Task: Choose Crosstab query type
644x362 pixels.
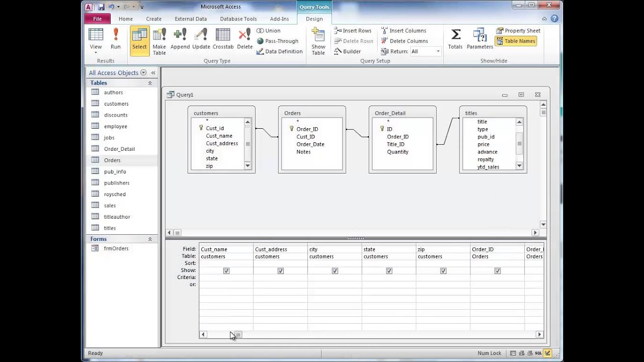Action: pos(223,39)
